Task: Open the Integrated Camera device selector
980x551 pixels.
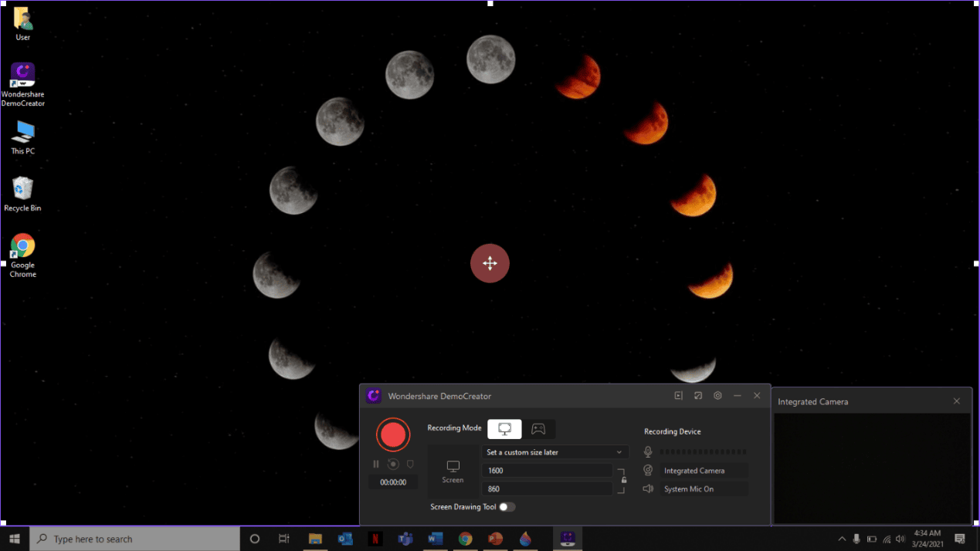Action: [x=704, y=471]
